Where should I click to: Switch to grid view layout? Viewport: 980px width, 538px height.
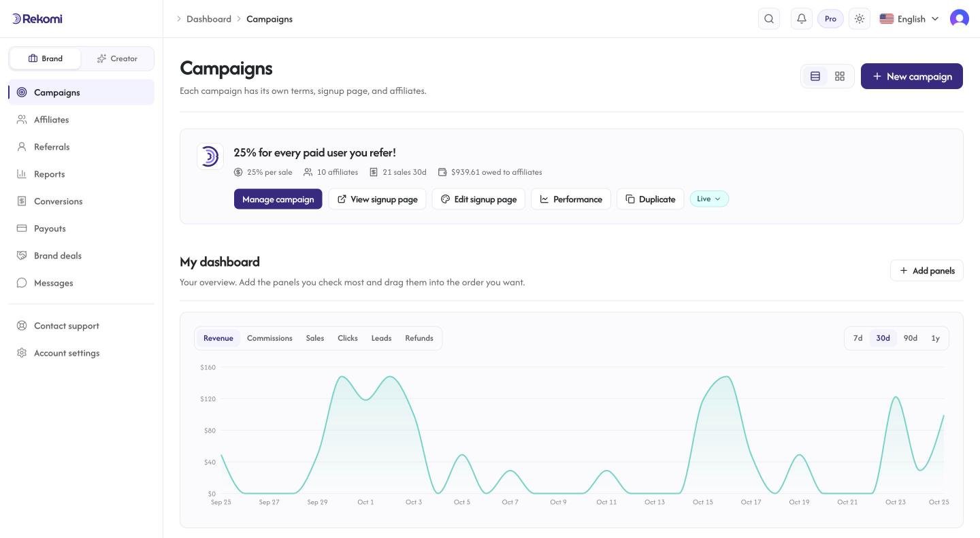840,76
